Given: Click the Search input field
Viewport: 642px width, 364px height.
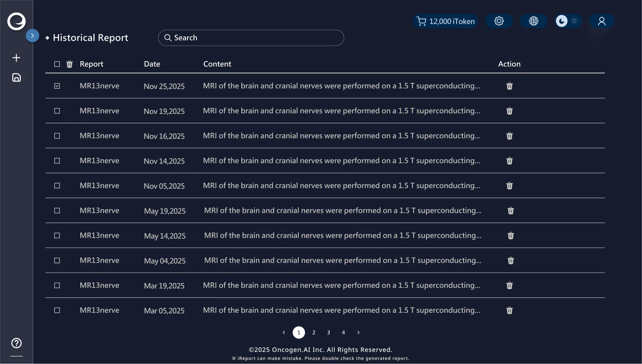Looking at the screenshot, I should pos(251,38).
